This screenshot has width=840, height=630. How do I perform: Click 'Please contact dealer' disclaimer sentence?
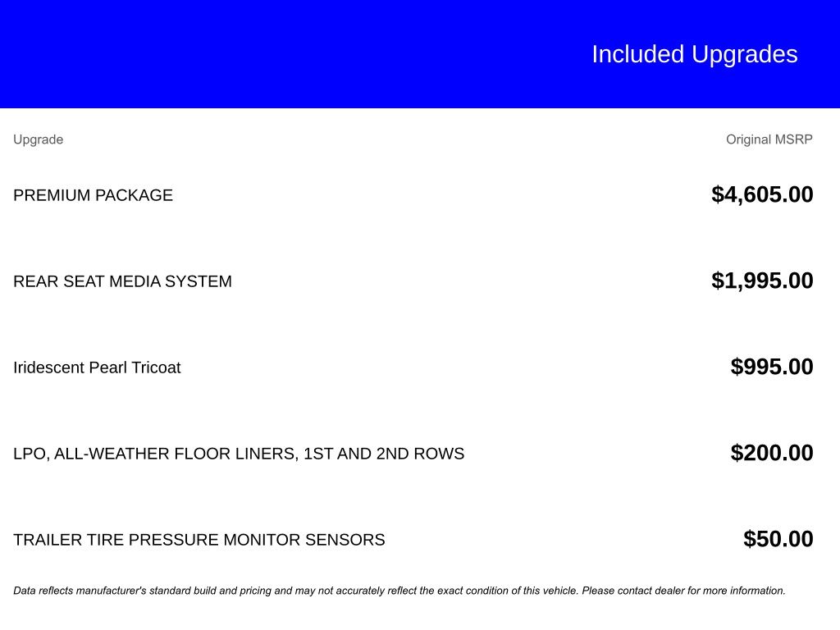683,591
